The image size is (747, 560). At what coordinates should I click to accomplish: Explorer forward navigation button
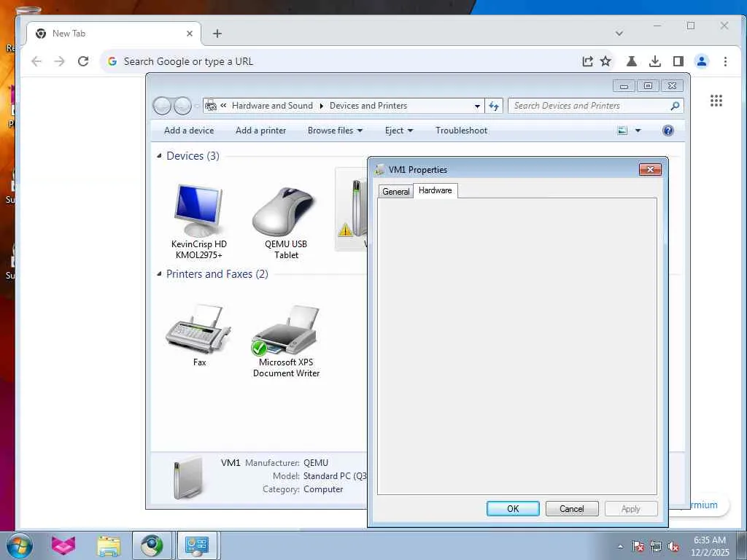[182, 106]
